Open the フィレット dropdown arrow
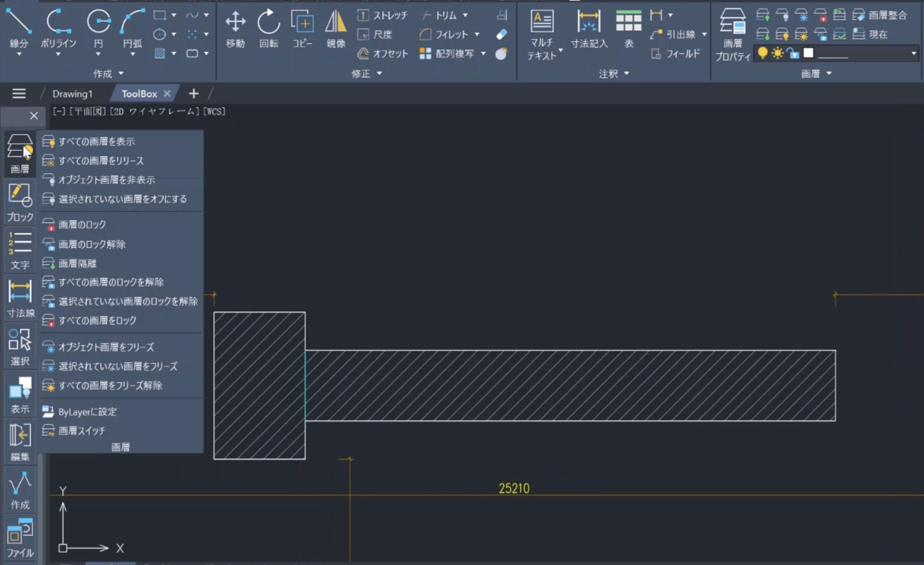 [x=477, y=35]
